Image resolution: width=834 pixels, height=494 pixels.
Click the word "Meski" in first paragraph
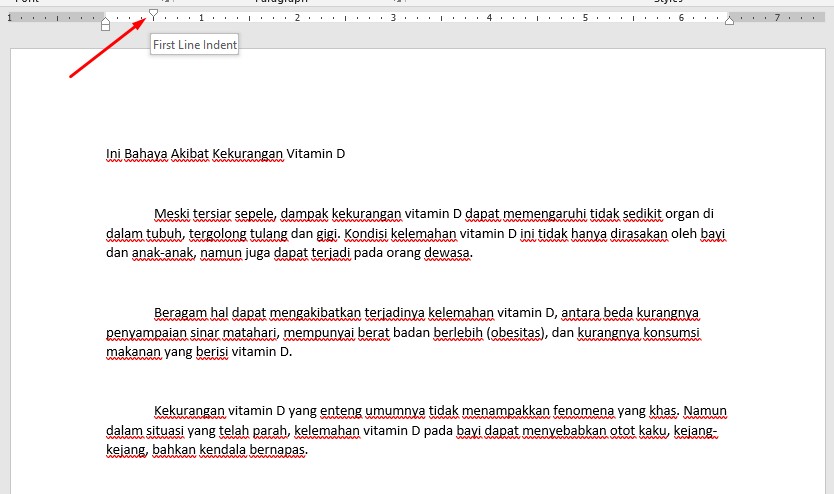[172, 213]
